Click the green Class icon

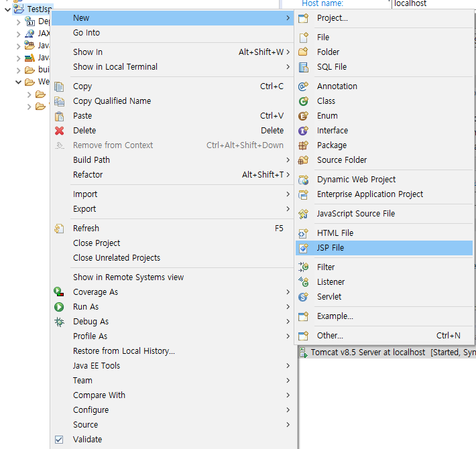click(303, 101)
